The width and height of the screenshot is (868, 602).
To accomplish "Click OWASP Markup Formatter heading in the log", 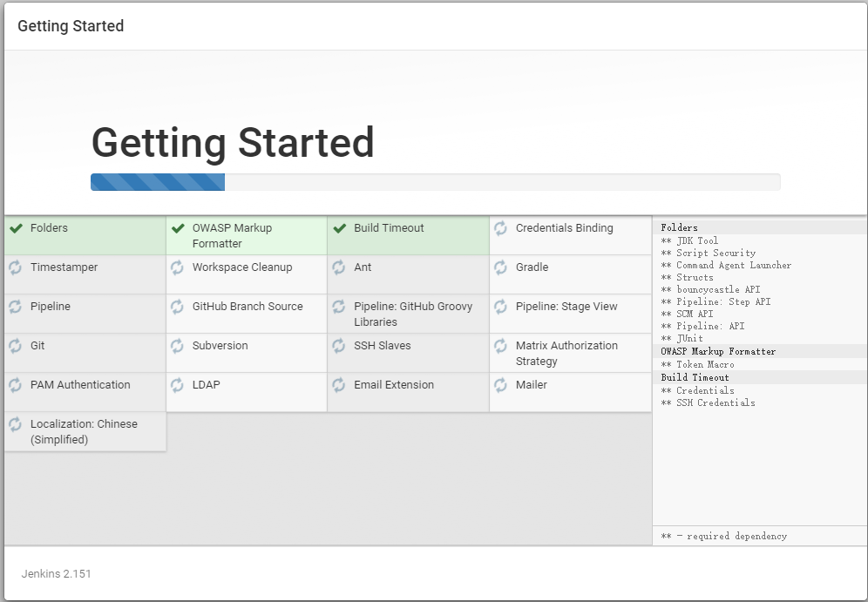I will [x=718, y=351].
